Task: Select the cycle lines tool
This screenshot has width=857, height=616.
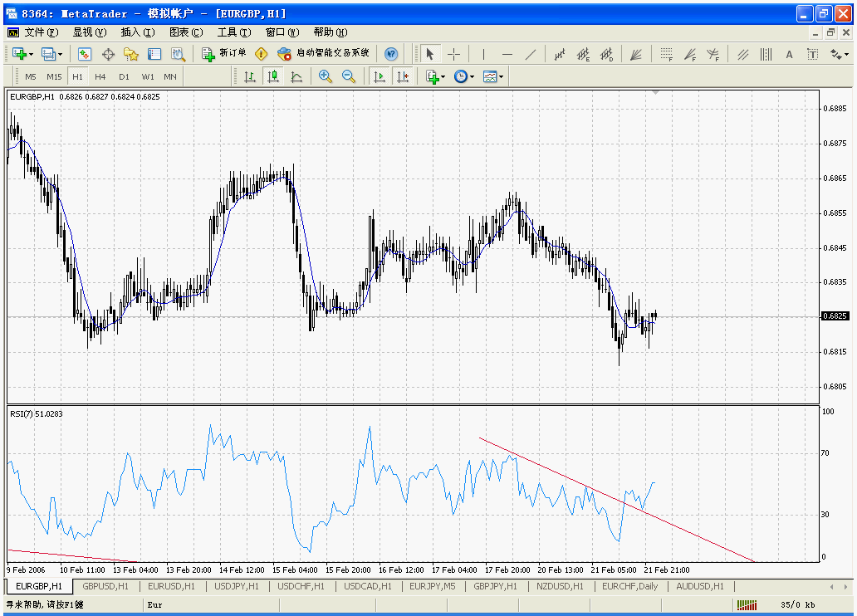Action: click(x=766, y=54)
